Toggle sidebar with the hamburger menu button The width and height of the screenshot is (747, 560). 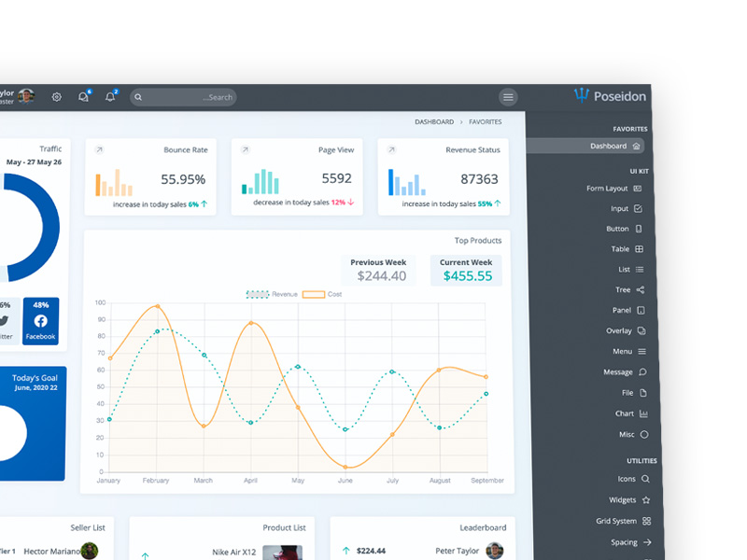508,97
